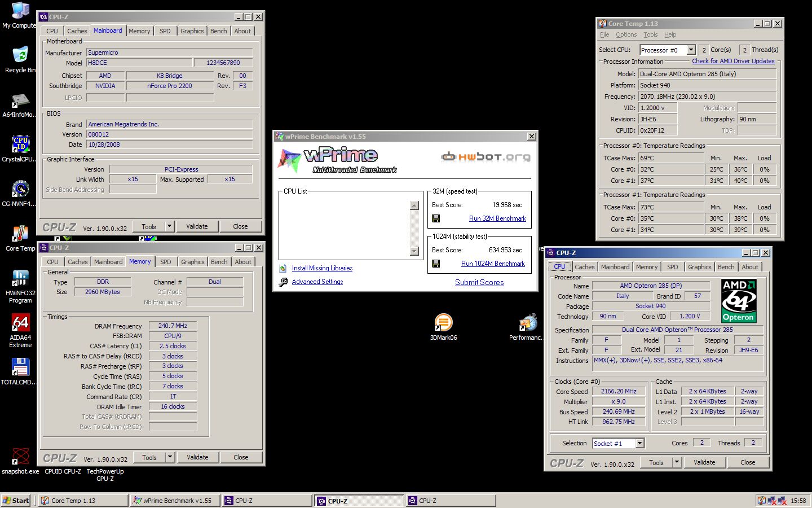
Task: Click Validate in Mainboard CPU-Z window
Action: coord(197,226)
